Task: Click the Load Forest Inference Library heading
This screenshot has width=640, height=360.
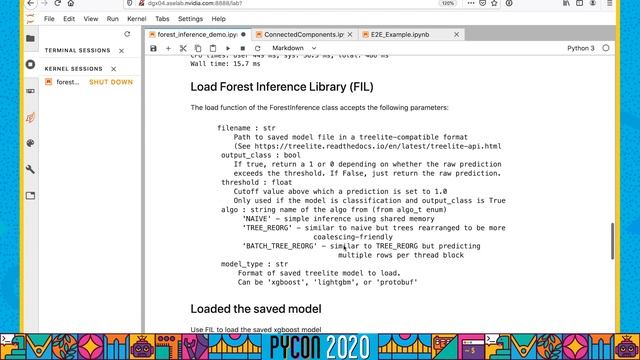Action: 282,87
